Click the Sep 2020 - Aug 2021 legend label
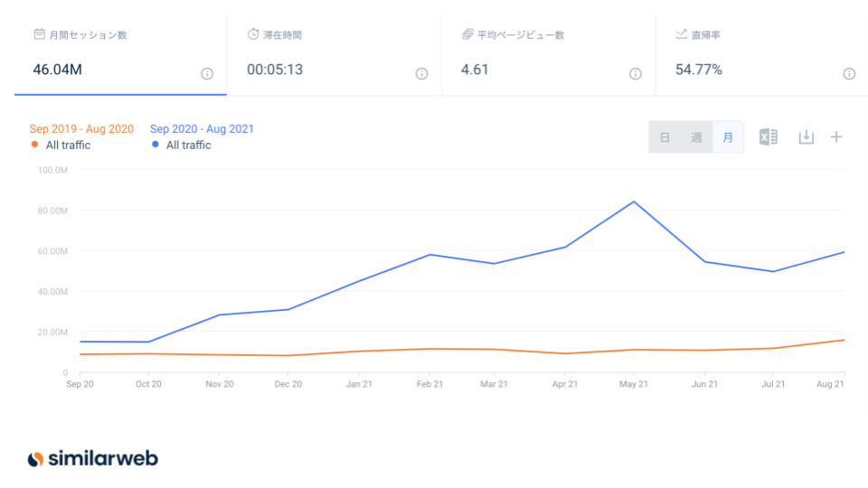This screenshot has width=868, height=488. 202,129
